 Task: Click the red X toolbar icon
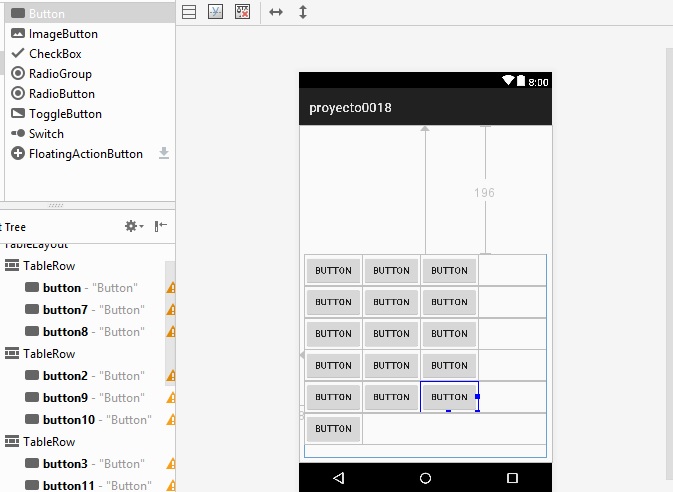coord(243,12)
